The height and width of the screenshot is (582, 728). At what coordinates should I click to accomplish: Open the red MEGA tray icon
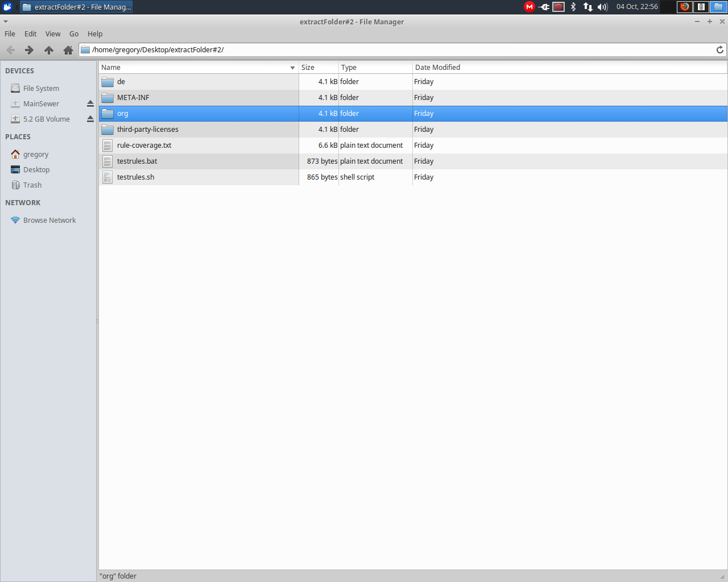[x=530, y=7]
